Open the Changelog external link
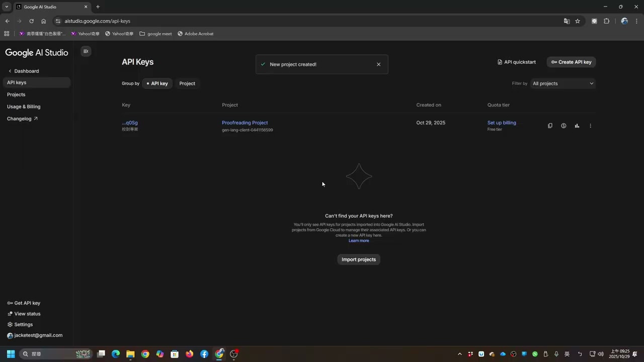644x362 pixels. click(22, 119)
